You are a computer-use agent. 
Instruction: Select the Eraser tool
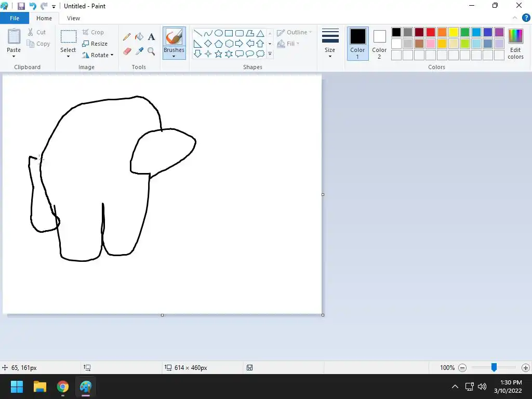click(x=127, y=51)
